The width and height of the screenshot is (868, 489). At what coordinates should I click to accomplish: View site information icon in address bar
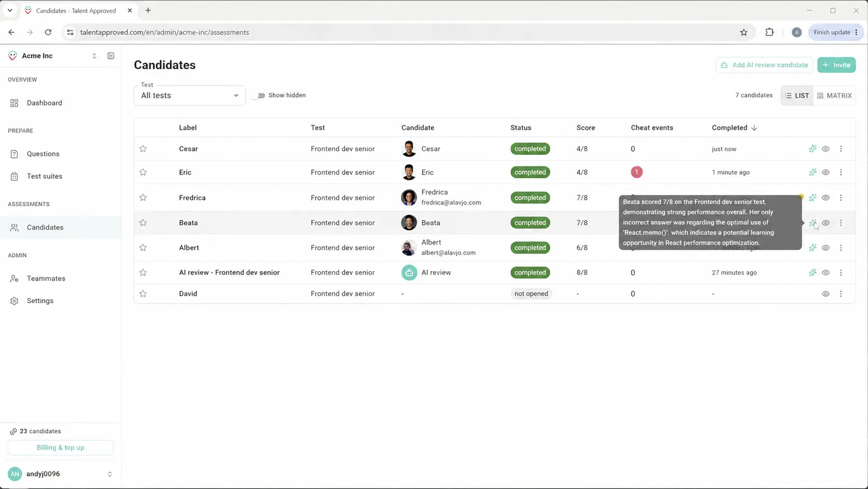click(x=70, y=32)
